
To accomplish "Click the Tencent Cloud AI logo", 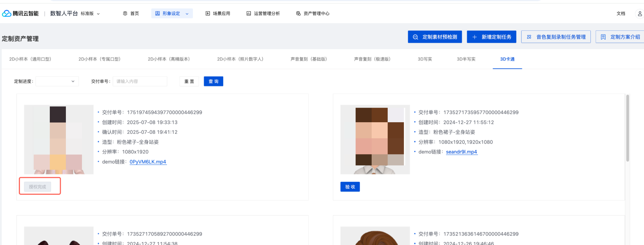I will pos(20,13).
